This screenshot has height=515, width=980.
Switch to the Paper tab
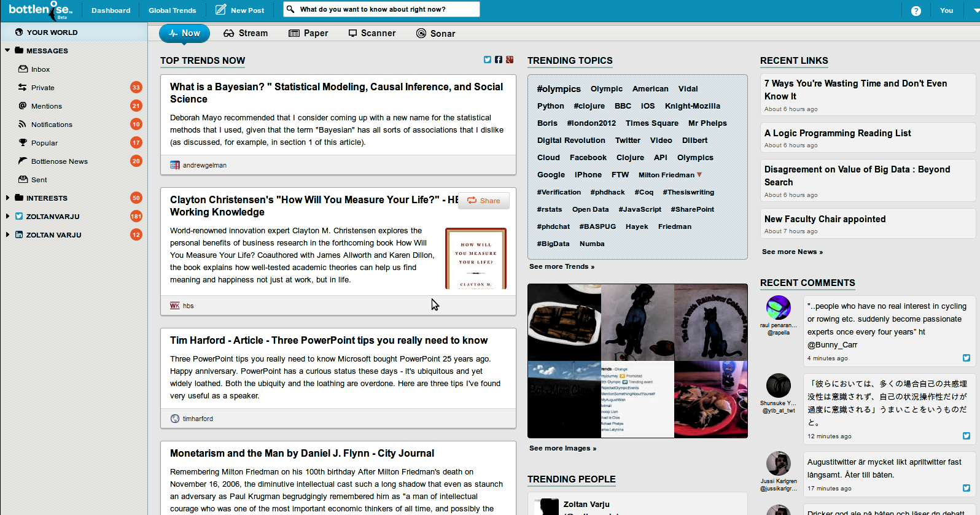(308, 33)
